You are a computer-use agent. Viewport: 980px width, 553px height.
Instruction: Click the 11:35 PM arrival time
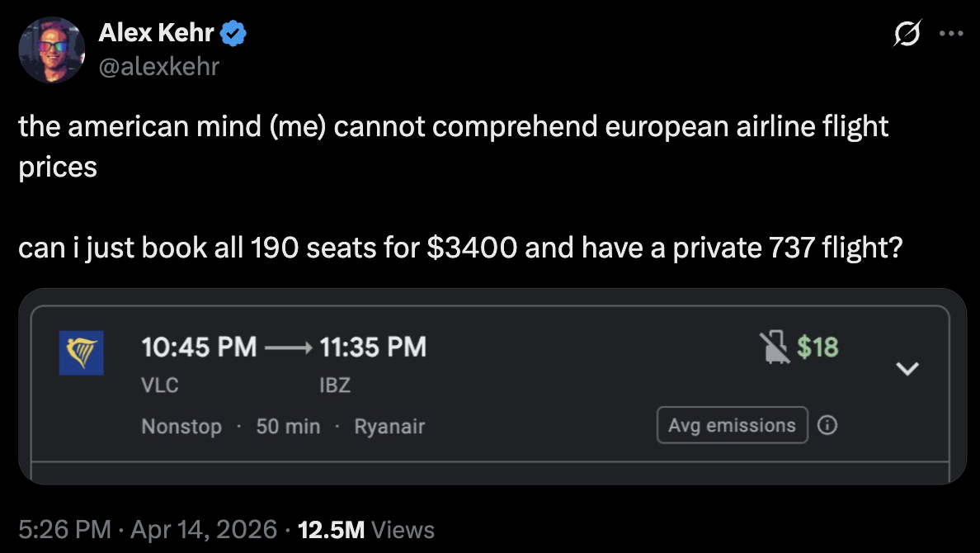click(x=373, y=347)
